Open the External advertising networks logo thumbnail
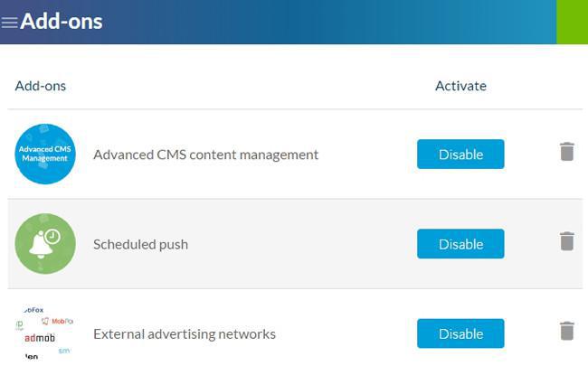 (x=44, y=333)
